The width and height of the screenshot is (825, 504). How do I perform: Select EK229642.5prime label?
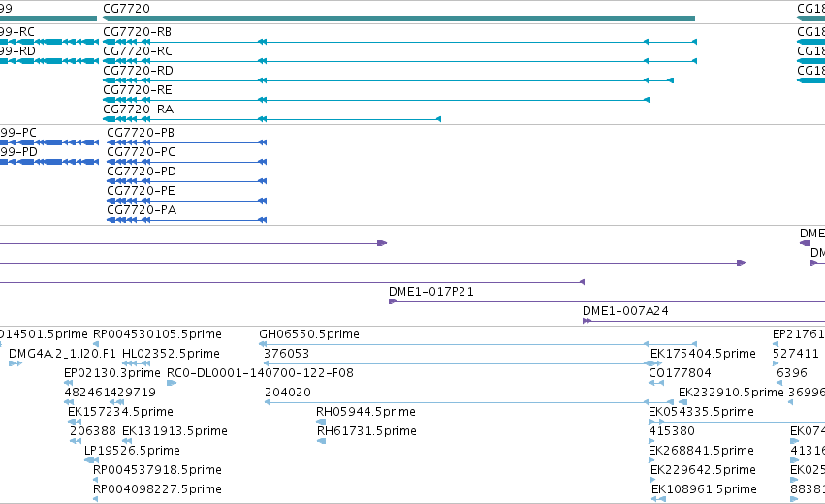tap(703, 470)
